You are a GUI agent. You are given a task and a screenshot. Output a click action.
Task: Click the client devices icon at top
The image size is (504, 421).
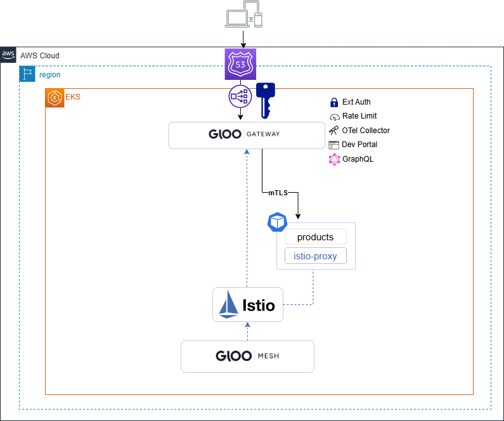243,15
